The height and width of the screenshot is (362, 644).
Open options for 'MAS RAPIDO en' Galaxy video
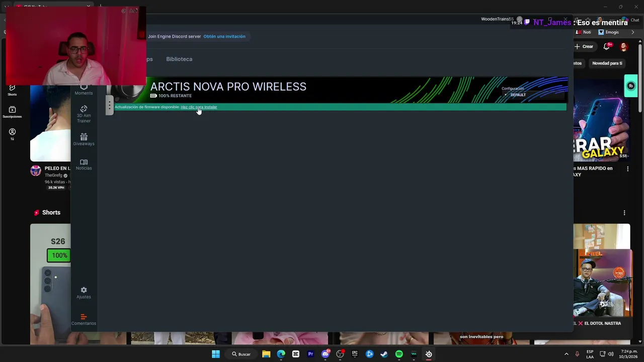click(x=627, y=169)
